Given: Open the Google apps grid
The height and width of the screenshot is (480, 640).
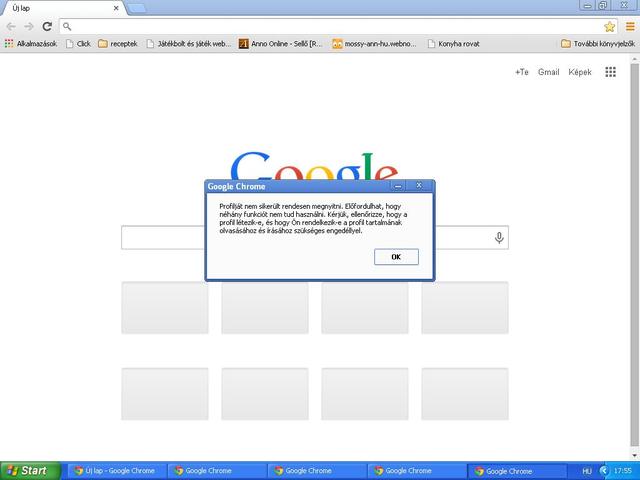Looking at the screenshot, I should point(610,72).
